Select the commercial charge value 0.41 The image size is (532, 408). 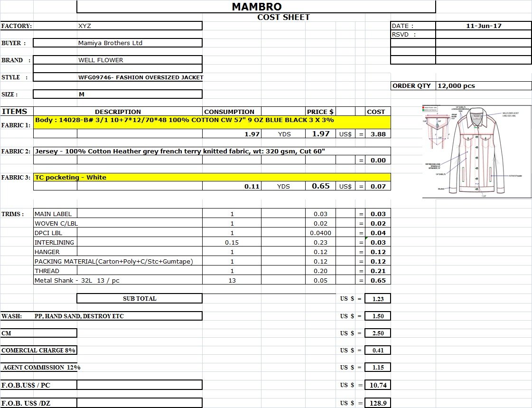[378, 351]
